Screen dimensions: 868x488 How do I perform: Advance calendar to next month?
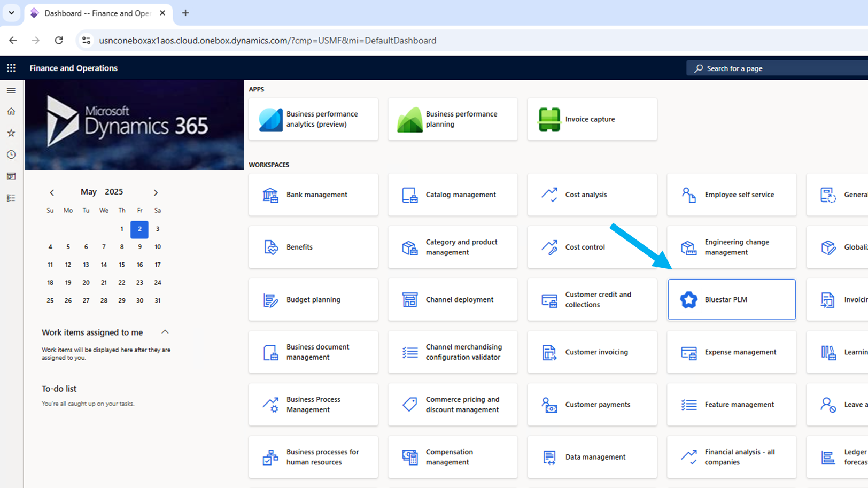coord(156,192)
